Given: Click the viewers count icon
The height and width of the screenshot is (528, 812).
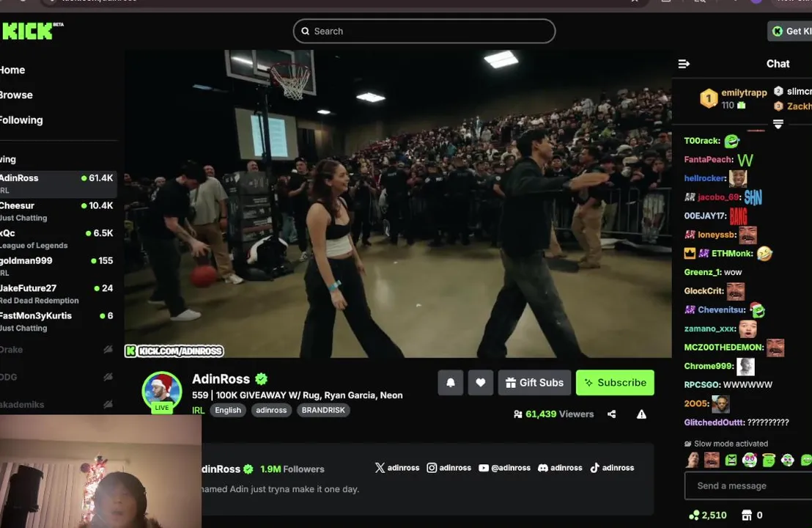Looking at the screenshot, I should pos(517,414).
